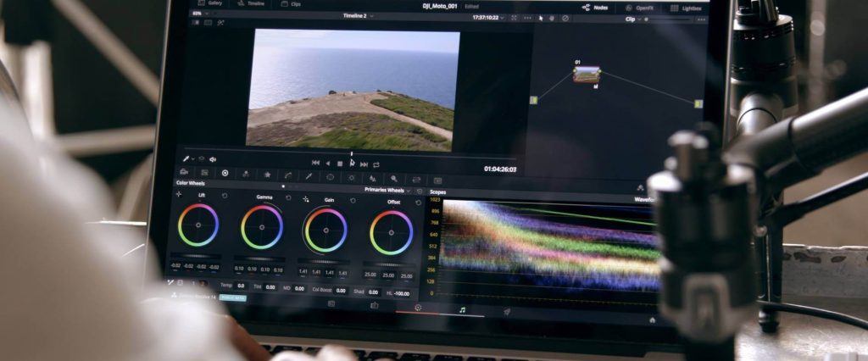
Task: Stop playback
Action: (340, 164)
